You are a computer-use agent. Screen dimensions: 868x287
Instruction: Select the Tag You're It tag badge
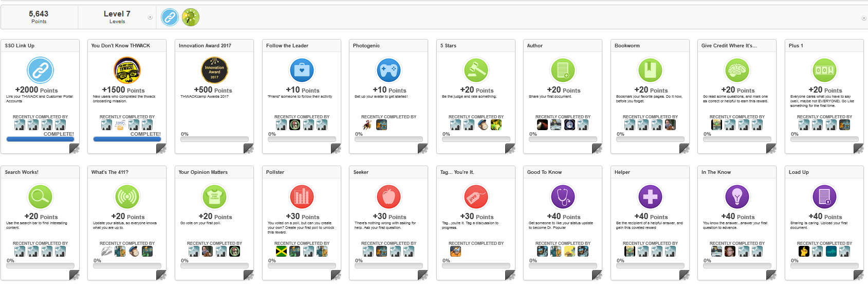pyautogui.click(x=476, y=196)
